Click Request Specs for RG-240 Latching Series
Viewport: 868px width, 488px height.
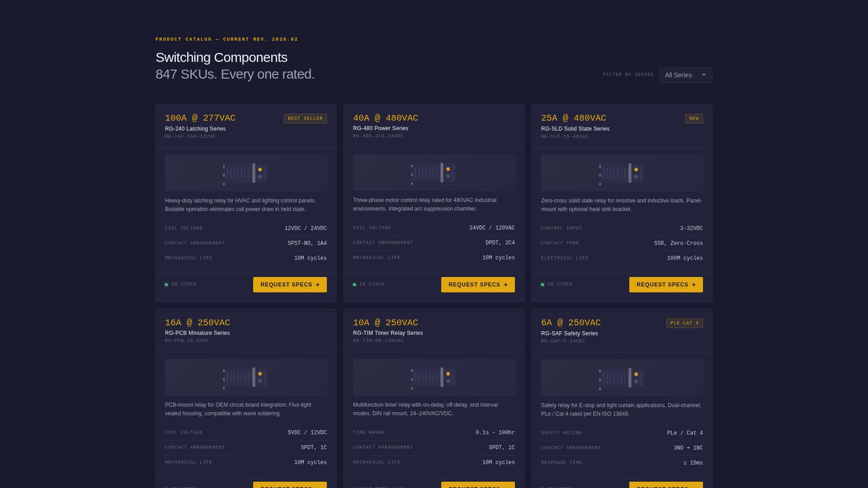[x=290, y=284]
